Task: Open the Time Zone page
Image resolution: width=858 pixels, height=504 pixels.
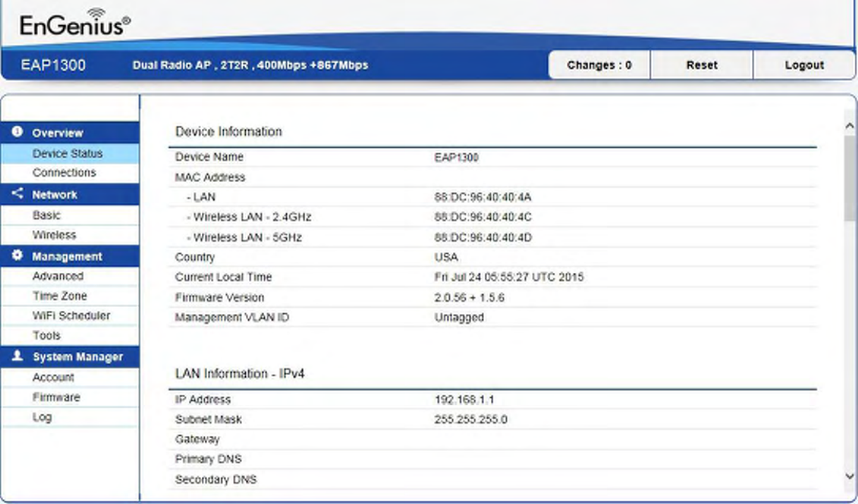Action: click(69, 296)
